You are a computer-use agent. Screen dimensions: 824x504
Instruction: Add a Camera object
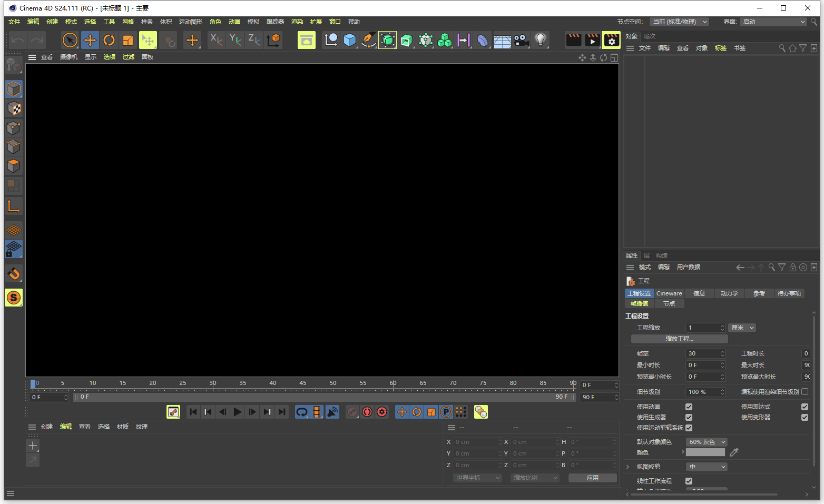[x=521, y=40]
